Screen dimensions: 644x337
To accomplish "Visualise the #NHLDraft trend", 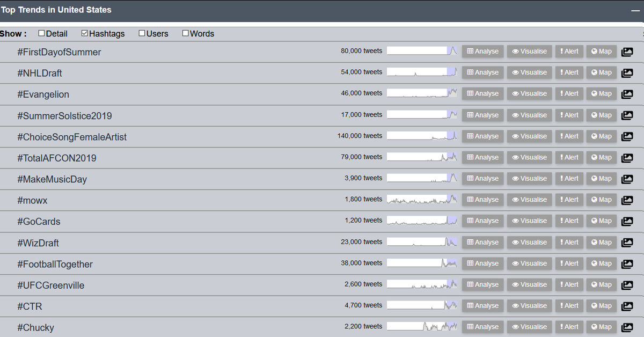I will [529, 72].
